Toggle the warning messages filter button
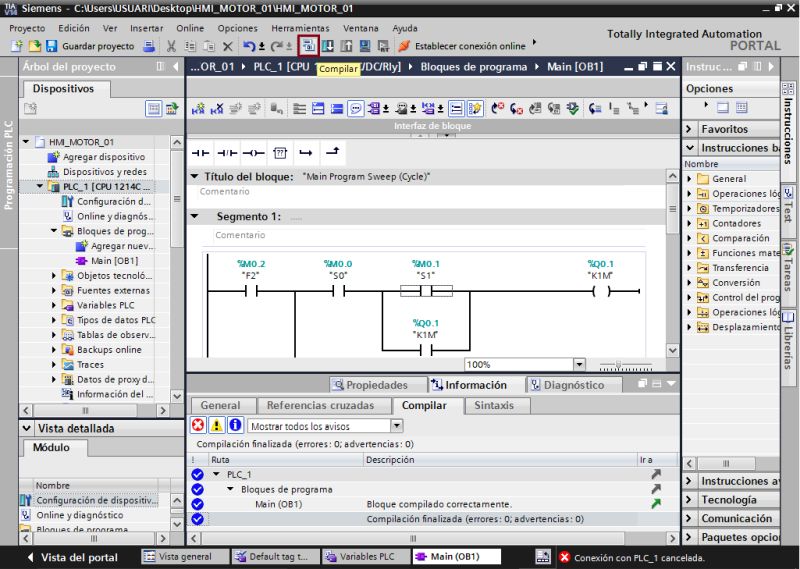 tap(216, 425)
